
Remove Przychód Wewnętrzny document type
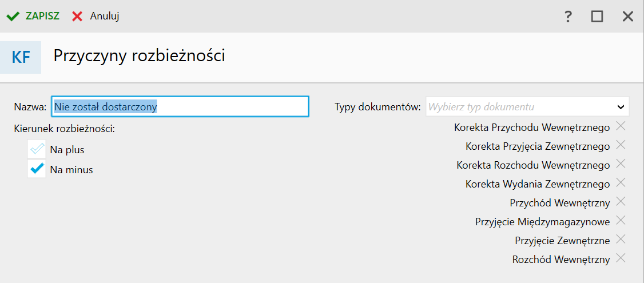pos(621,202)
